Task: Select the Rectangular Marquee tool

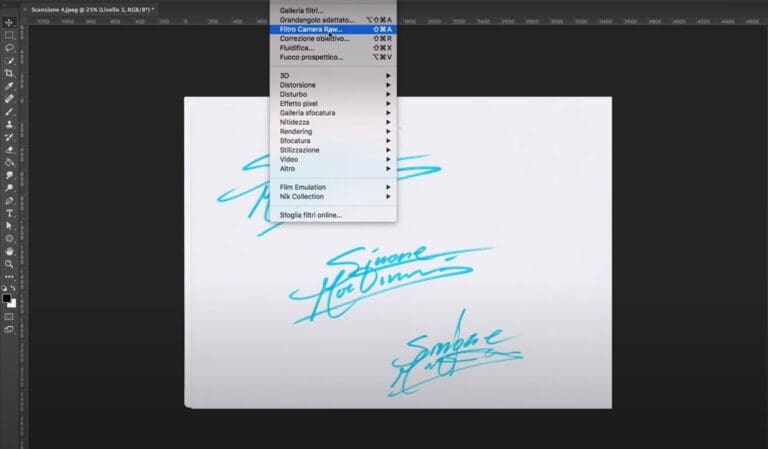Action: click(x=9, y=35)
